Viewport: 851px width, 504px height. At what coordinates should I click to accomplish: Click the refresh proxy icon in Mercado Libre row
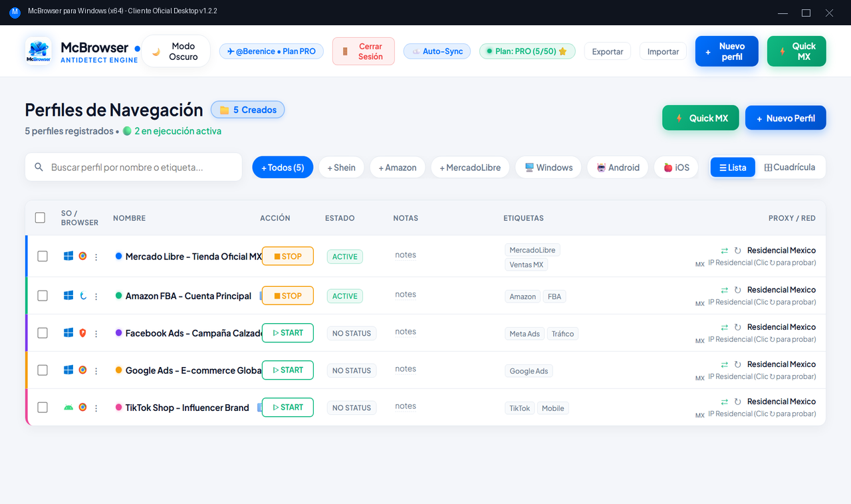737,251
